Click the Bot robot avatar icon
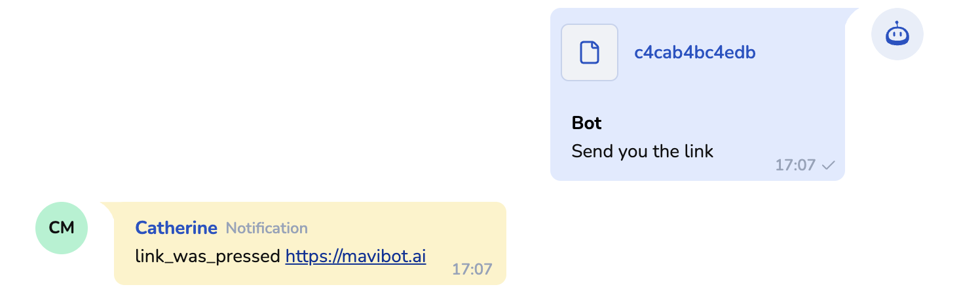 point(897,34)
